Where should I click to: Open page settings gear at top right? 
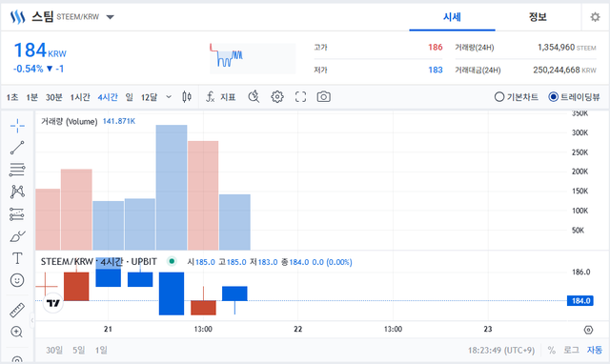[x=595, y=17]
